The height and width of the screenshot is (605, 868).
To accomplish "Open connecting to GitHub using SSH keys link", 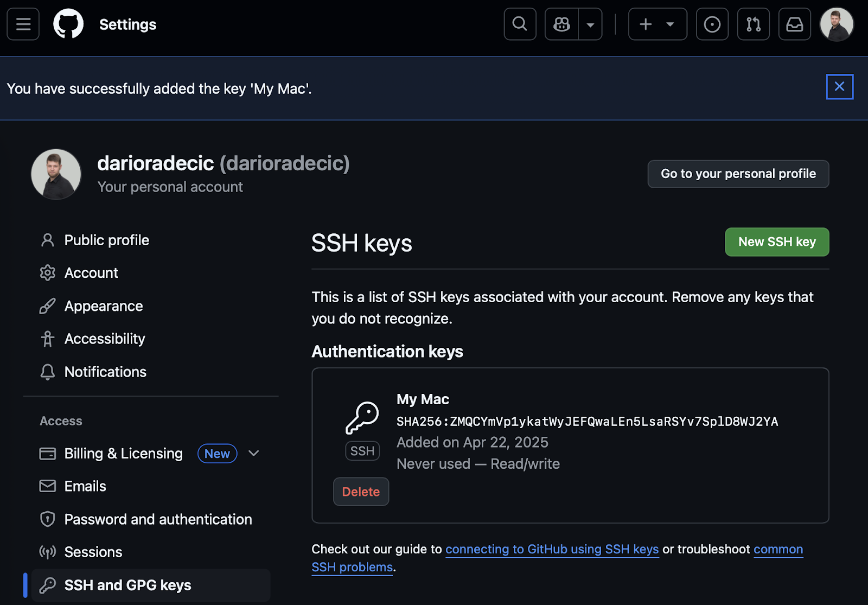I will [552, 549].
